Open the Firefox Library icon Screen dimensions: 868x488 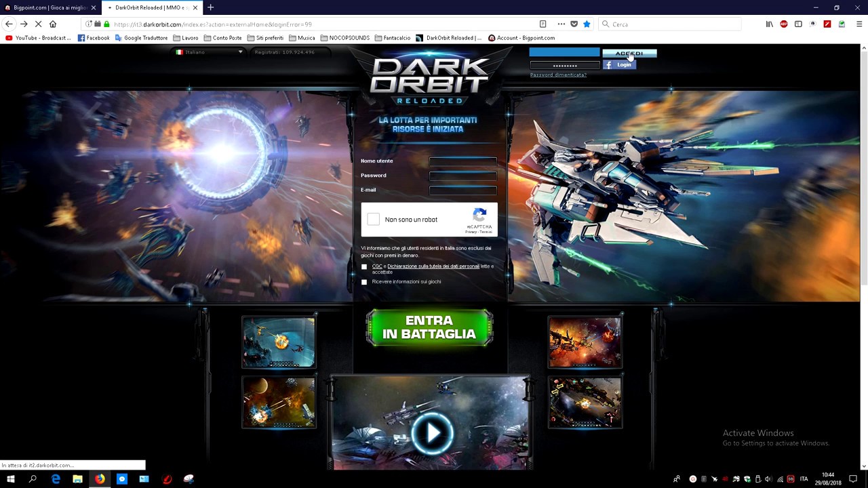point(769,24)
